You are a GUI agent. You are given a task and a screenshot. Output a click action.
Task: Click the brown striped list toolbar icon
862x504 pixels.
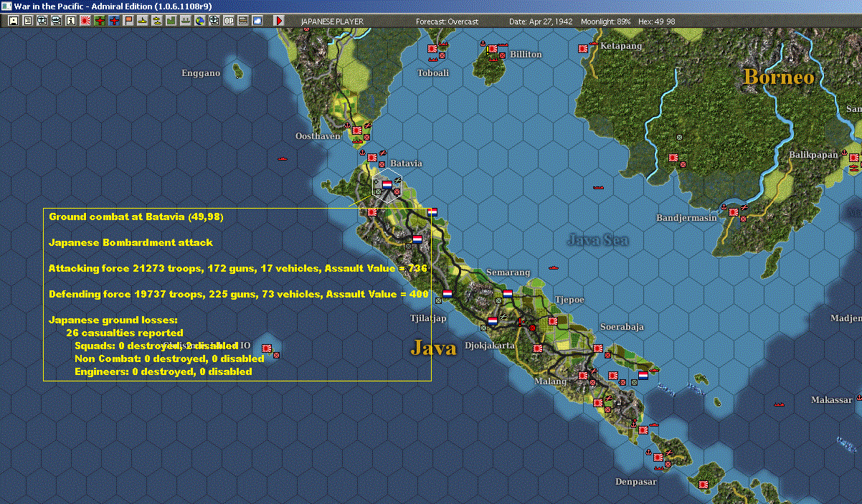[243, 22]
